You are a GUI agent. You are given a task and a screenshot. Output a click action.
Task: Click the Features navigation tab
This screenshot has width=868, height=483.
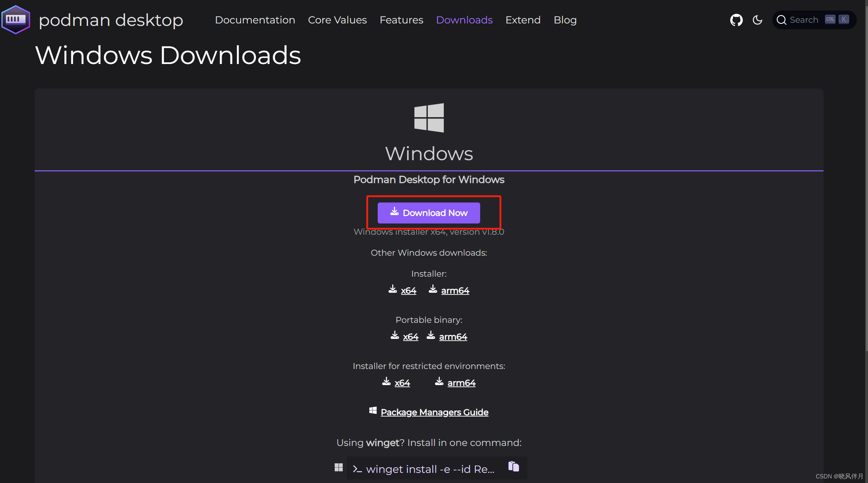[401, 20]
